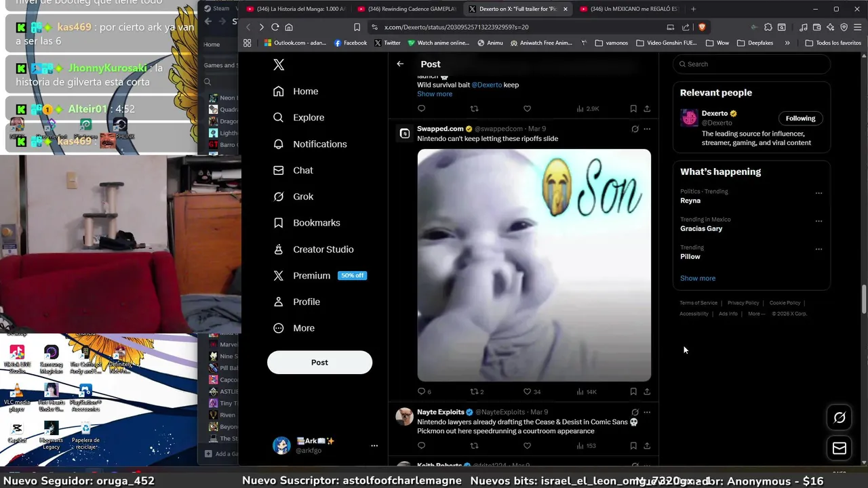This screenshot has height=488, width=868.
Task: Bookmark the Swapped.com post
Action: 633,392
